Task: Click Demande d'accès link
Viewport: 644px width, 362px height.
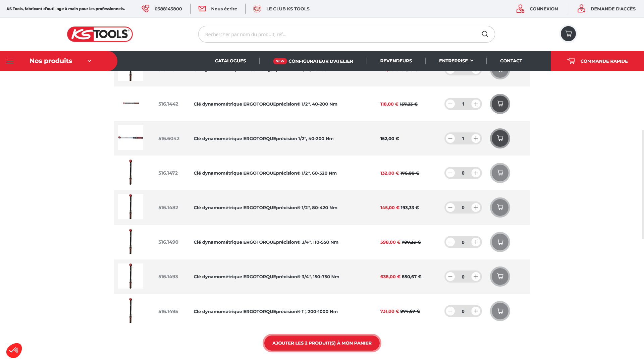Action: coord(613,9)
